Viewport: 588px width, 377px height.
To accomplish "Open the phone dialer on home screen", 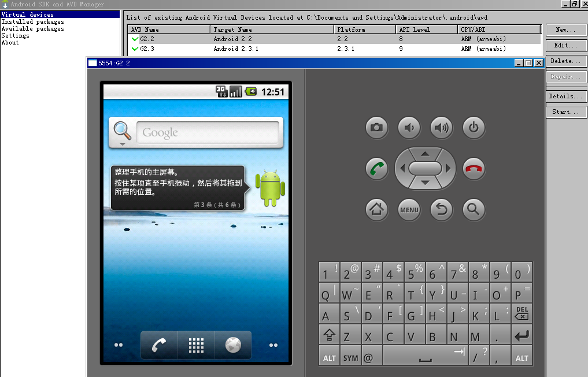I will [159, 345].
